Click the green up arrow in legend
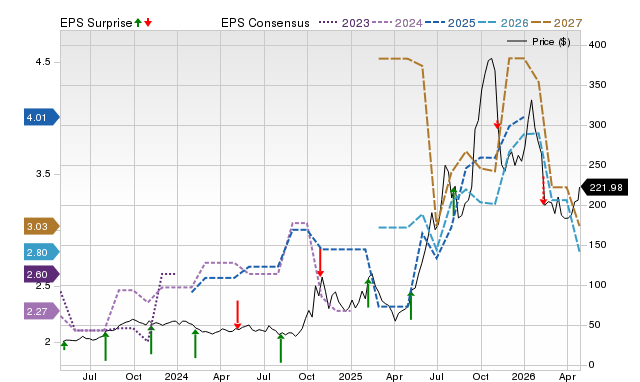 coord(138,22)
